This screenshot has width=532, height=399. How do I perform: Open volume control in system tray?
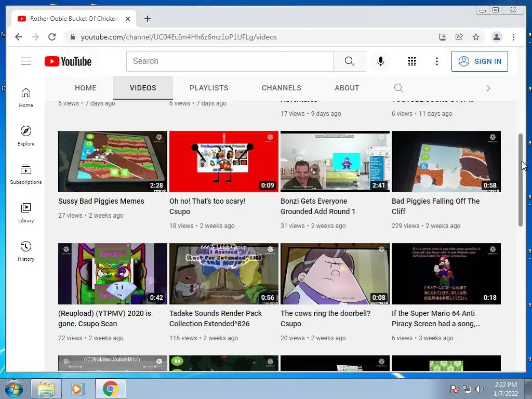coord(480,389)
